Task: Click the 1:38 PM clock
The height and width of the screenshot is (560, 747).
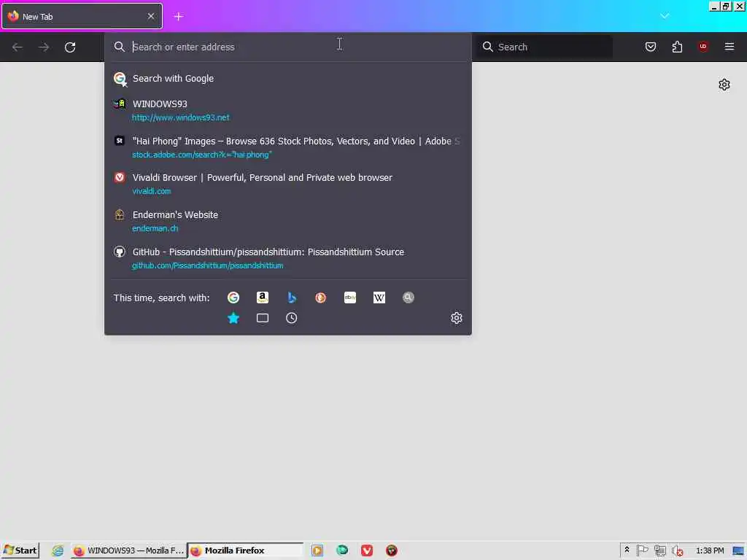Action: (709, 551)
